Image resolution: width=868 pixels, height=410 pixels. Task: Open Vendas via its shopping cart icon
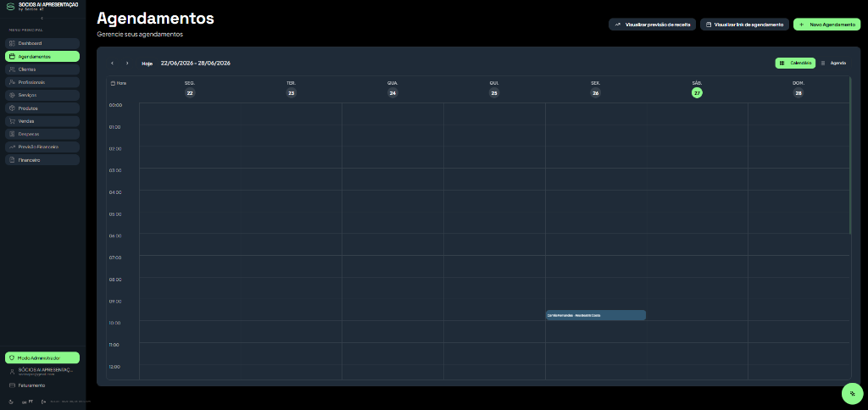coord(12,121)
